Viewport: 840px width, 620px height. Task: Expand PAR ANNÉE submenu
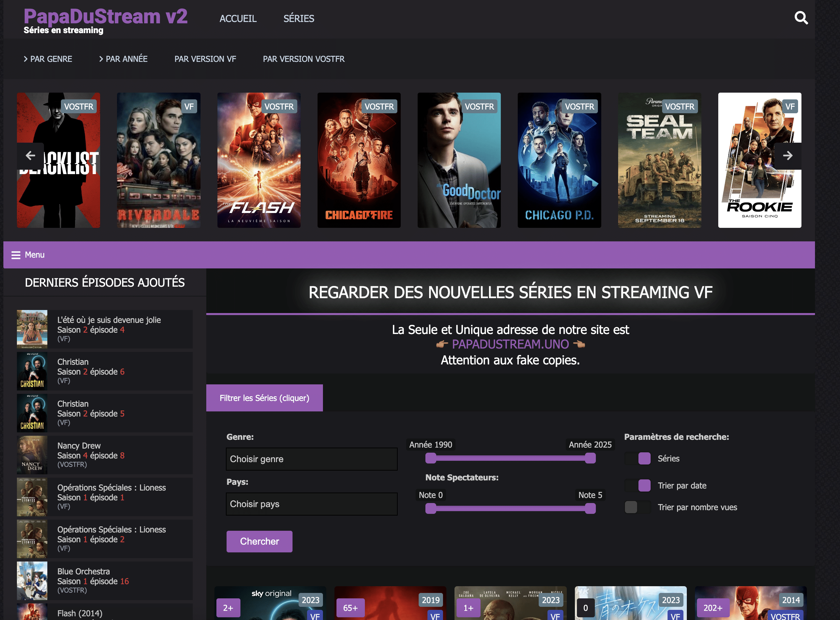[x=123, y=59]
